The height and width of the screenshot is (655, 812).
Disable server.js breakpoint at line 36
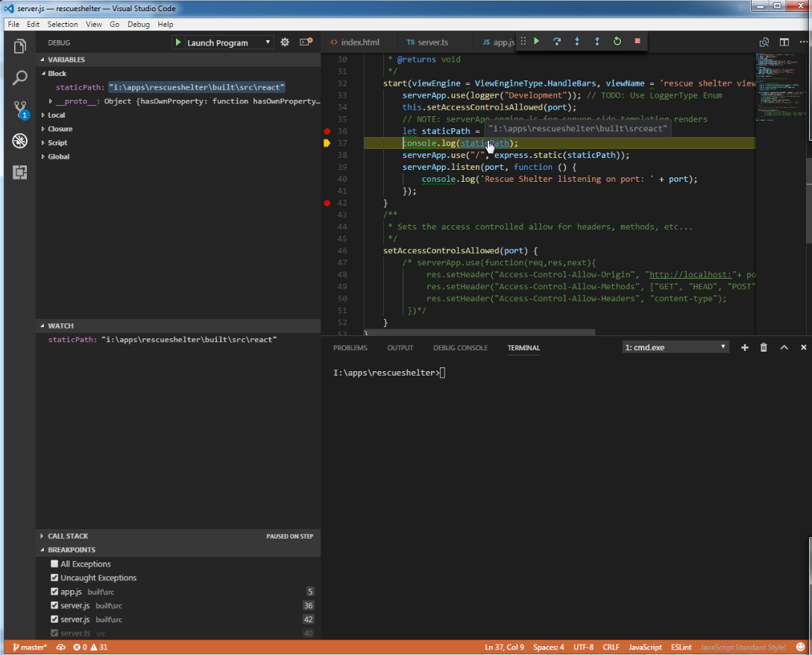(54, 605)
